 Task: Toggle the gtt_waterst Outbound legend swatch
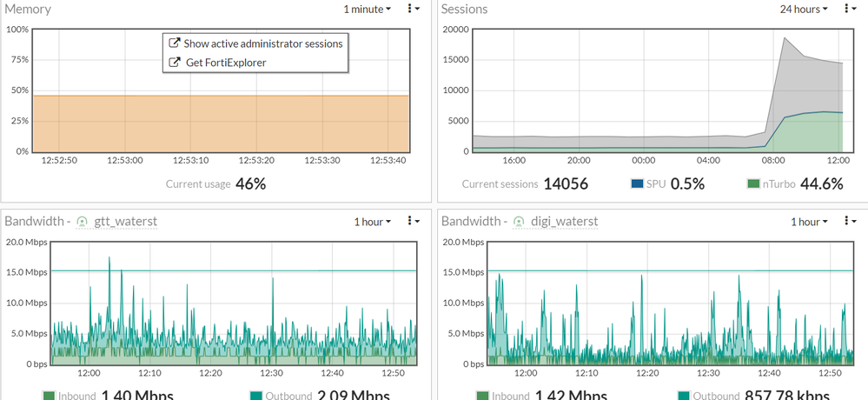tap(256, 397)
